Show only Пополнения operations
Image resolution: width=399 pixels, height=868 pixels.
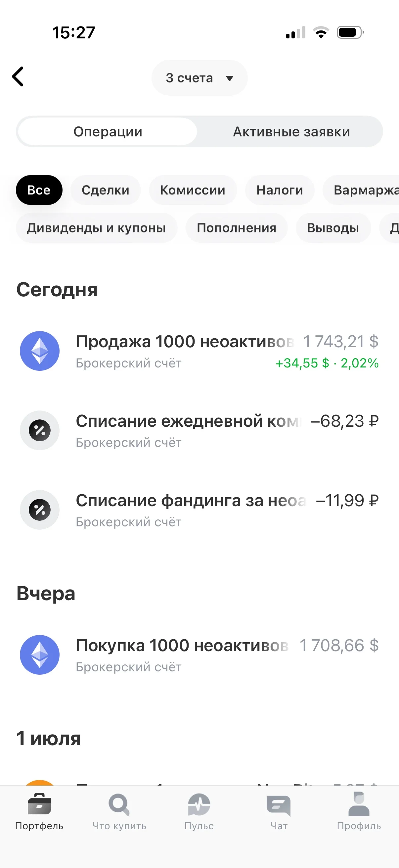[x=237, y=228]
